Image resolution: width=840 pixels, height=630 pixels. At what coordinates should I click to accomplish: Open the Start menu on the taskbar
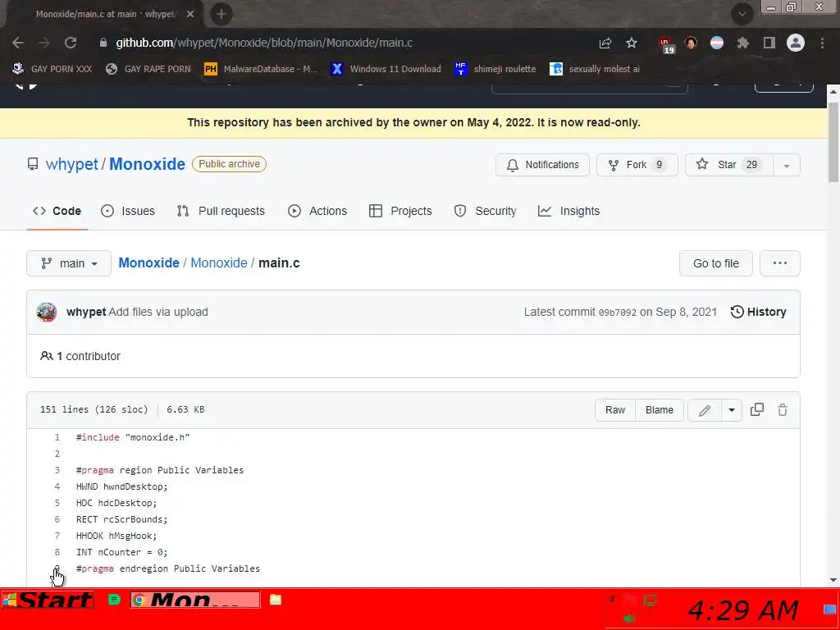point(48,600)
